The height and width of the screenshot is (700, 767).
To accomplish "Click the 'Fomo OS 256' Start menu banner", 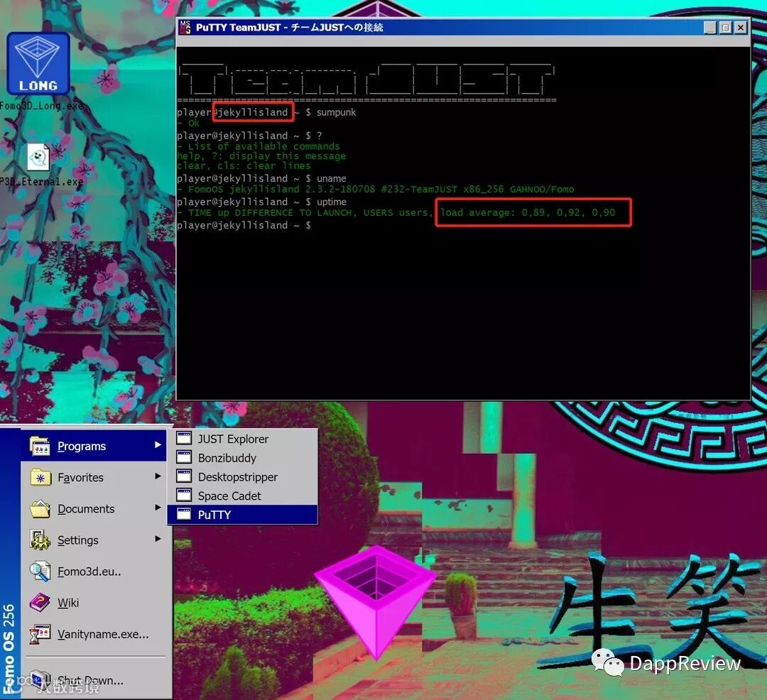I will (x=9, y=647).
